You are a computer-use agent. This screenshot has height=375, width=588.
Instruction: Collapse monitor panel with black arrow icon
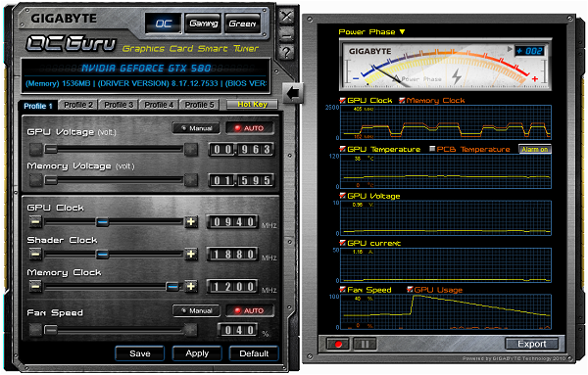tap(293, 93)
